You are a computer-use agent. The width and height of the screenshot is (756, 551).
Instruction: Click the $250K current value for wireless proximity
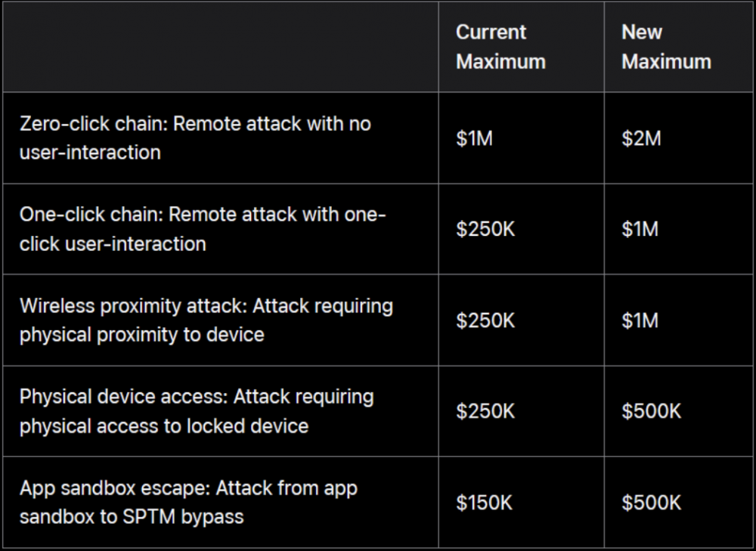pyautogui.click(x=485, y=320)
